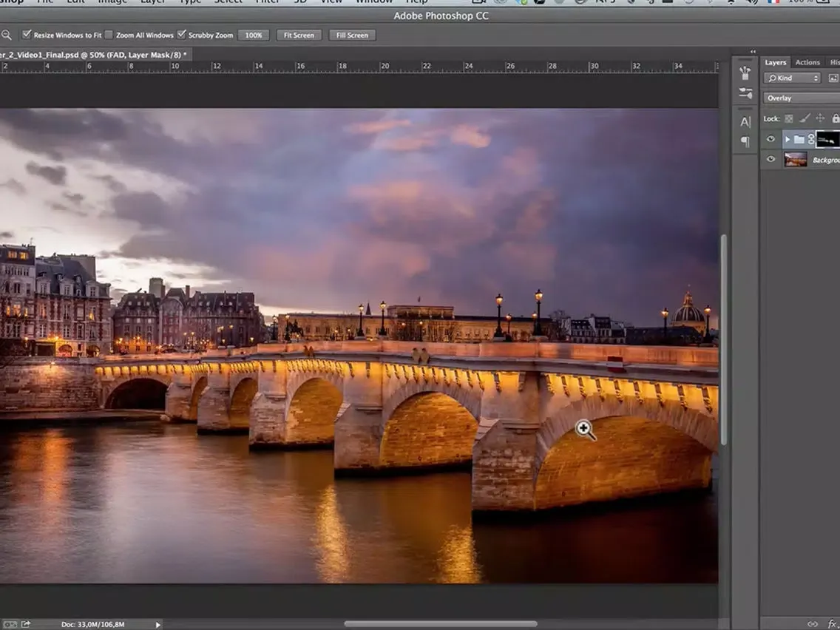Image resolution: width=840 pixels, height=630 pixels.
Task: Click the Fit Screen button
Action: coord(299,35)
